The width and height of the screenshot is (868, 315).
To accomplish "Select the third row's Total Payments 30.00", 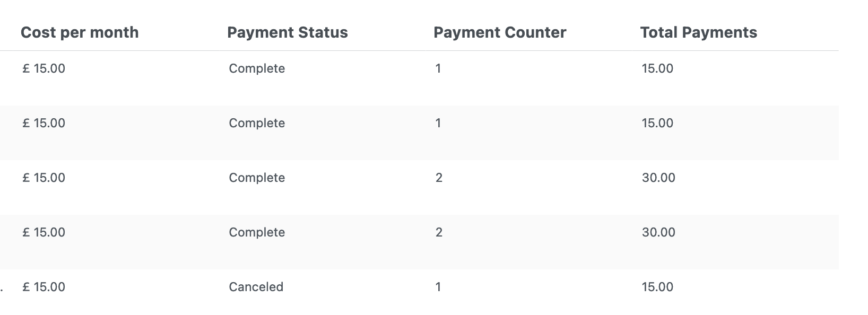I will (658, 178).
